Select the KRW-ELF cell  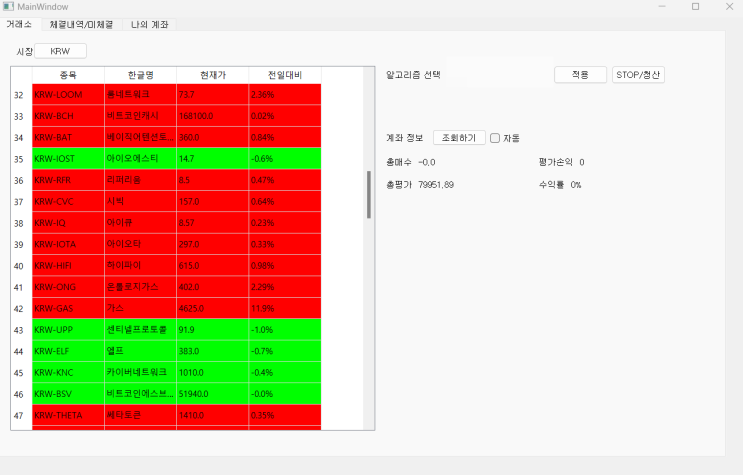(x=68, y=351)
